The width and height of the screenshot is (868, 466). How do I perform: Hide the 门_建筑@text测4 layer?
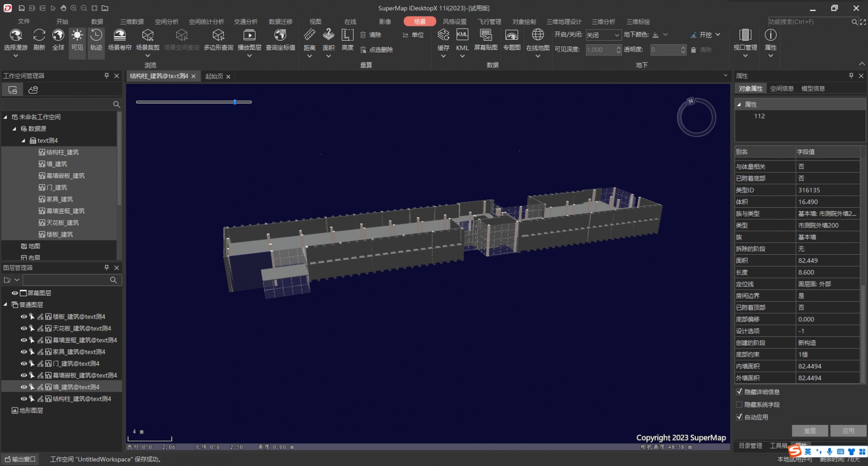pyautogui.click(x=24, y=363)
